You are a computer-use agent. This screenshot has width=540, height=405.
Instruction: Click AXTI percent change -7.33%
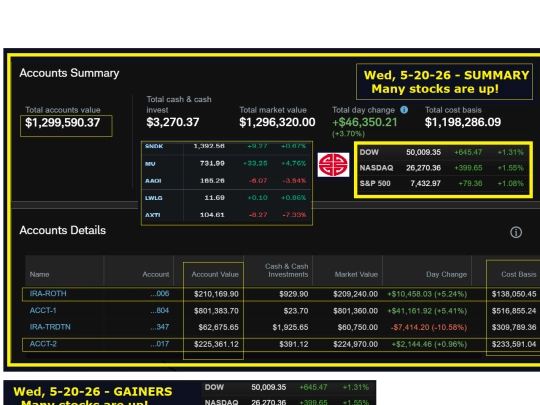pyautogui.click(x=294, y=215)
